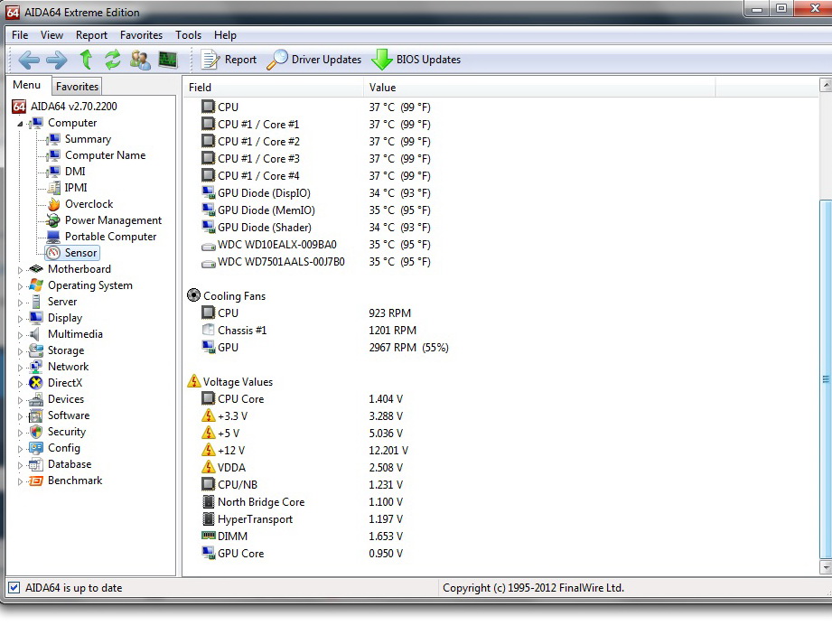Open the Report menu
The image size is (832, 644).
pos(91,35)
